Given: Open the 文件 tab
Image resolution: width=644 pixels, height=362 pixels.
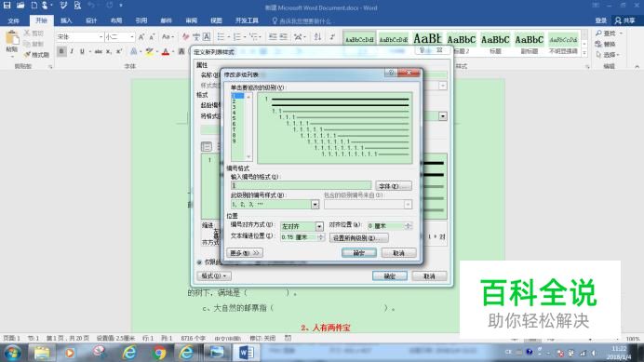Looking at the screenshot, I should coord(14,20).
